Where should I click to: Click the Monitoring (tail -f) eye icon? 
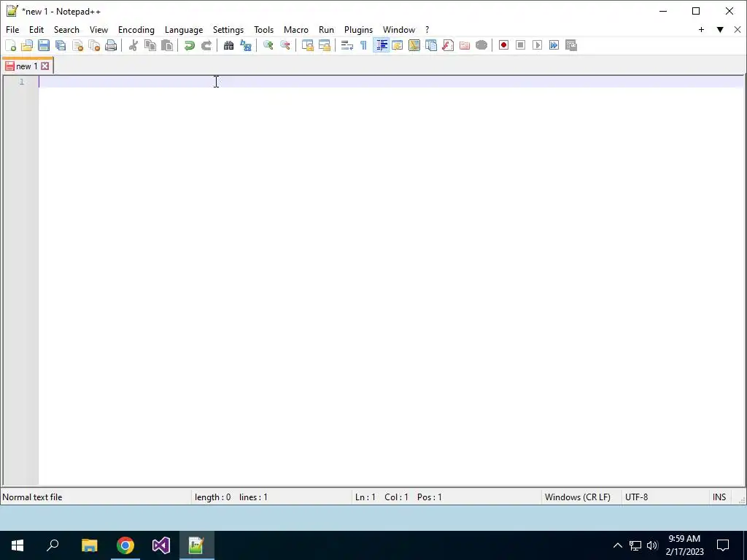481,45
